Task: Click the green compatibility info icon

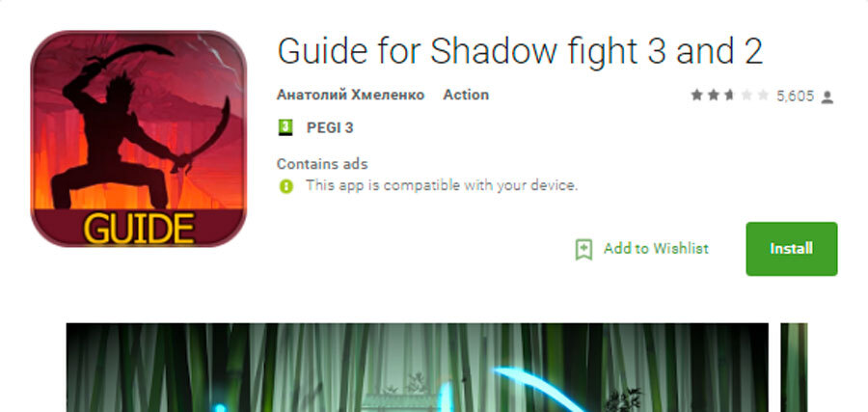Action: 285,185
